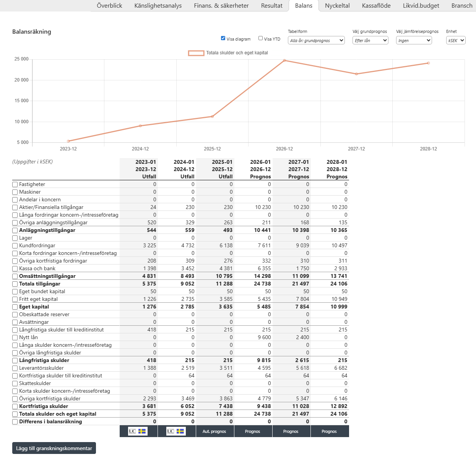
Task: Open the Likvid.budget tab
Action: [x=421, y=6]
